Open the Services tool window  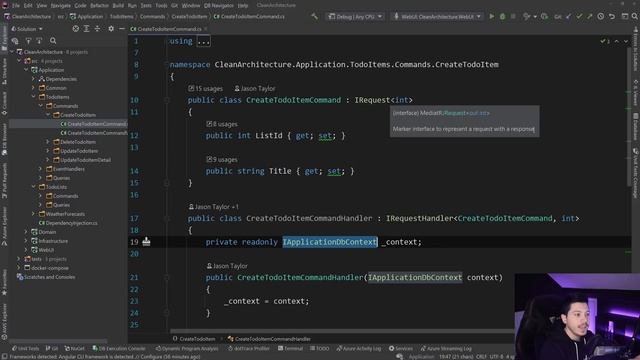(401, 349)
